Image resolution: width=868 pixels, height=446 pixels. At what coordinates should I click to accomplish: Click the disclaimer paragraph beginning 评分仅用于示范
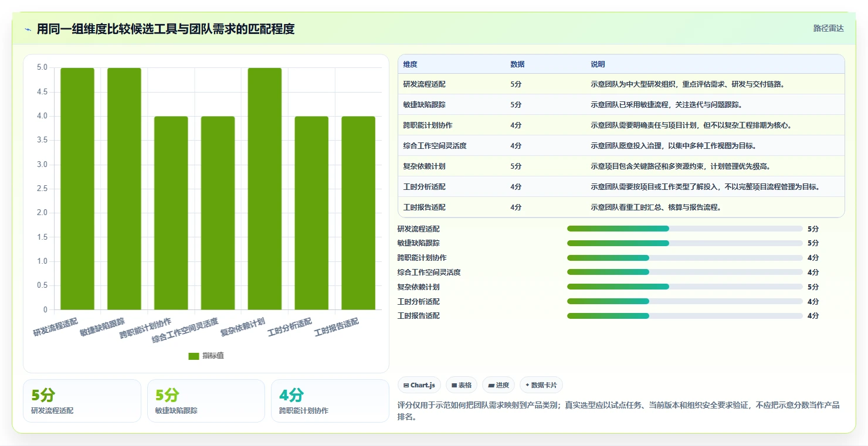click(x=619, y=411)
